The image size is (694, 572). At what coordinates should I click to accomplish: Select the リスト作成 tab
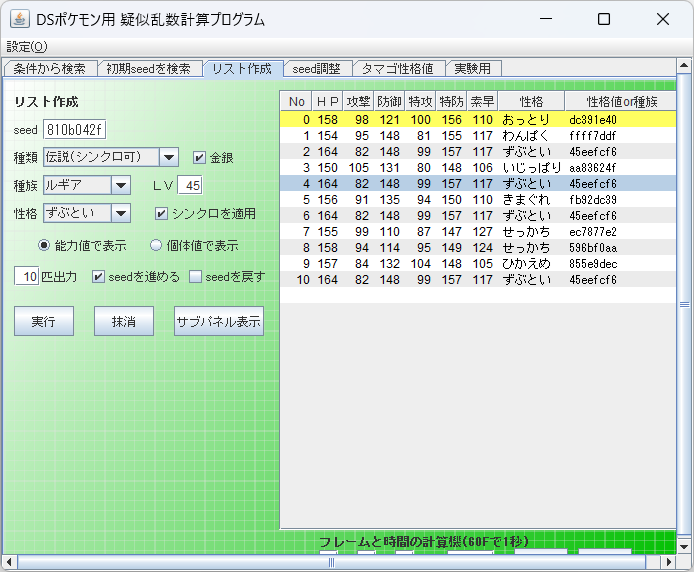pos(242,69)
